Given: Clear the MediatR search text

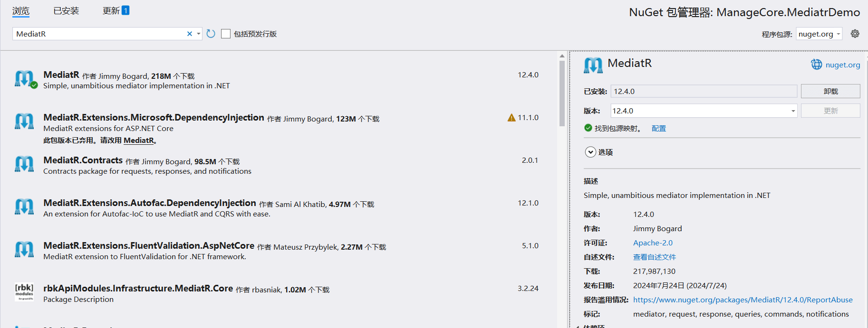Looking at the screenshot, I should point(190,34).
